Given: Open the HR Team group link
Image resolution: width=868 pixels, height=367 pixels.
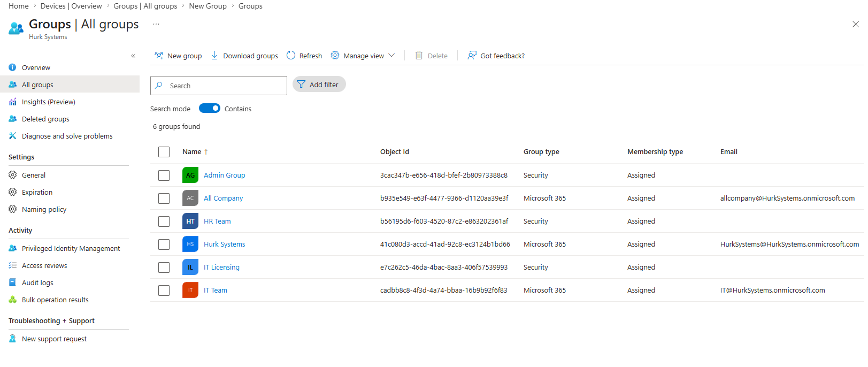Looking at the screenshot, I should (217, 221).
